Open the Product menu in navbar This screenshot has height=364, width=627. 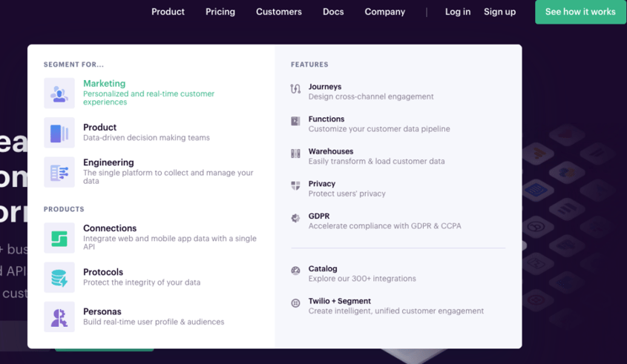(168, 12)
